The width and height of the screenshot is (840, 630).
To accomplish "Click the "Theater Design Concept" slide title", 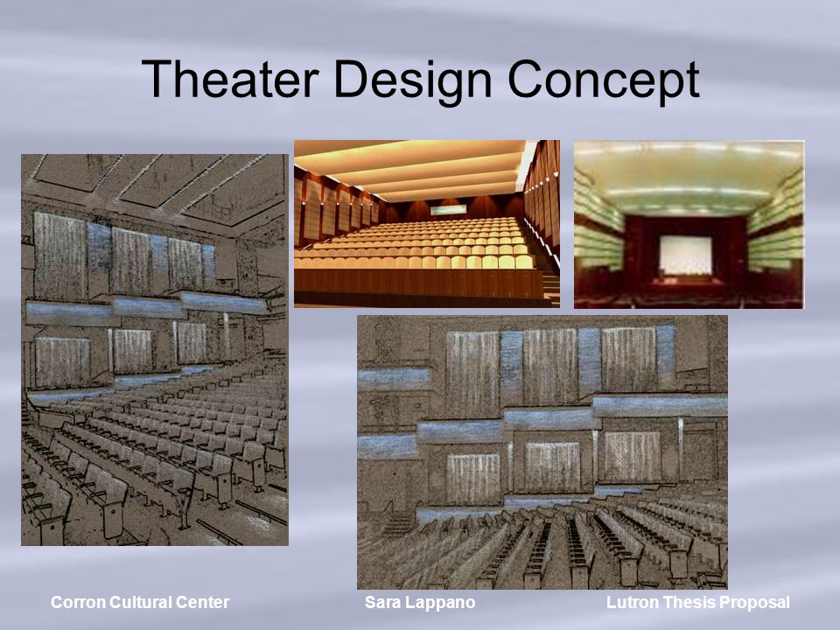I will (x=421, y=80).
